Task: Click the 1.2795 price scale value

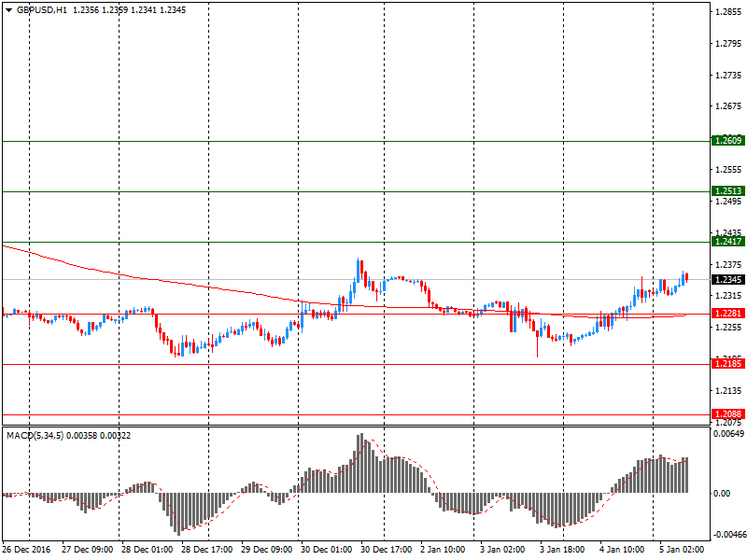Action: coord(729,44)
